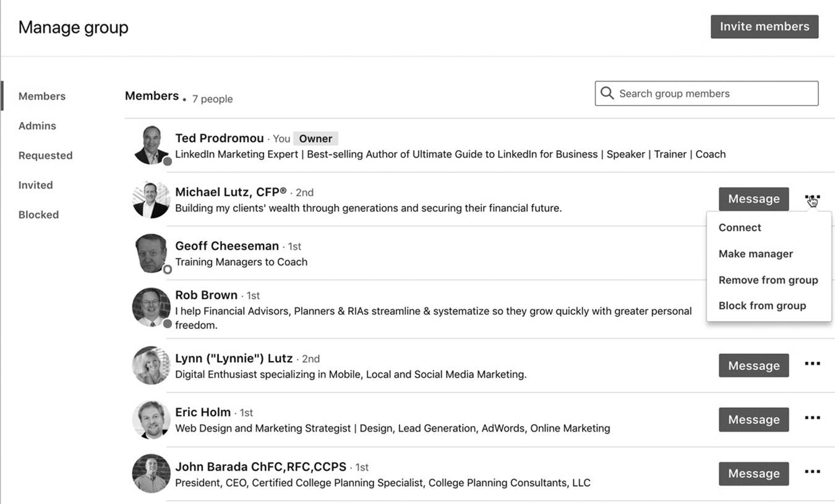Click Rob Brown's profile photo

click(151, 307)
